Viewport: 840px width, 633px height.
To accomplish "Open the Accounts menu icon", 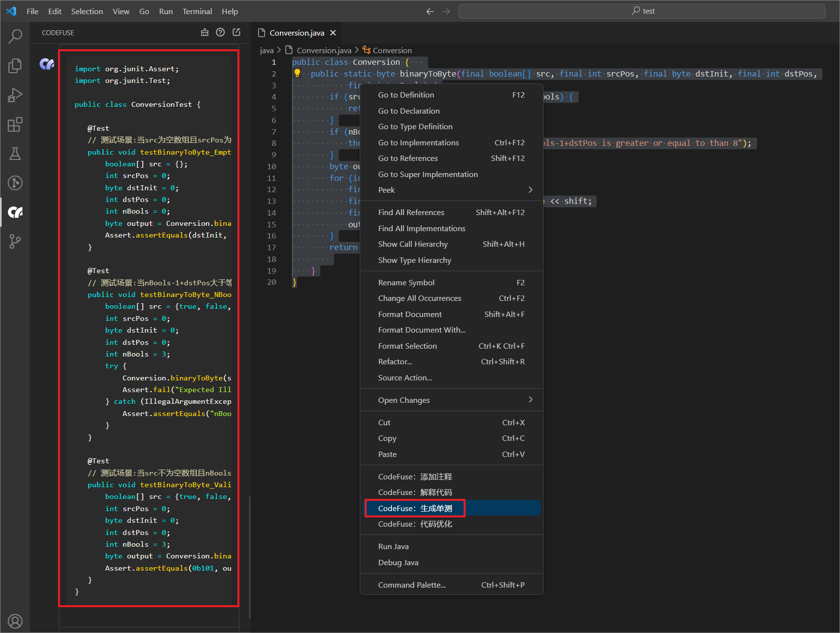I will pos(15,621).
